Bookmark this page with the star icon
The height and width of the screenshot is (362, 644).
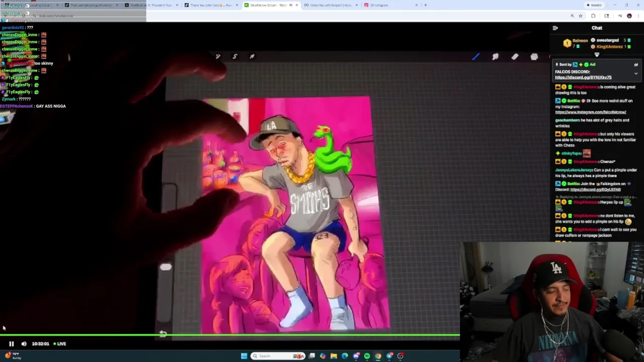point(581,16)
